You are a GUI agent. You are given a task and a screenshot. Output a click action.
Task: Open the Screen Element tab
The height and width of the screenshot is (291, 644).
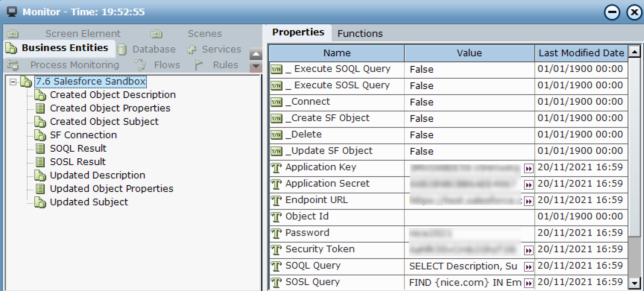click(64, 34)
